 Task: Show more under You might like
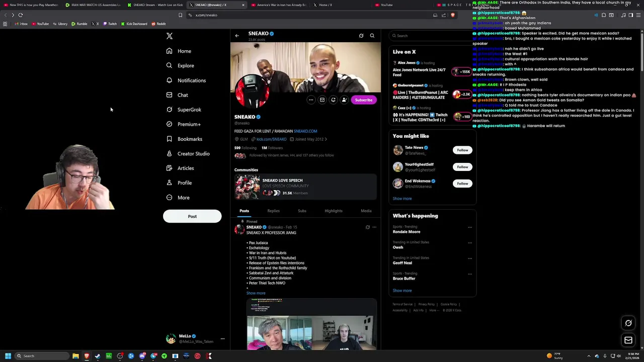coord(402,199)
